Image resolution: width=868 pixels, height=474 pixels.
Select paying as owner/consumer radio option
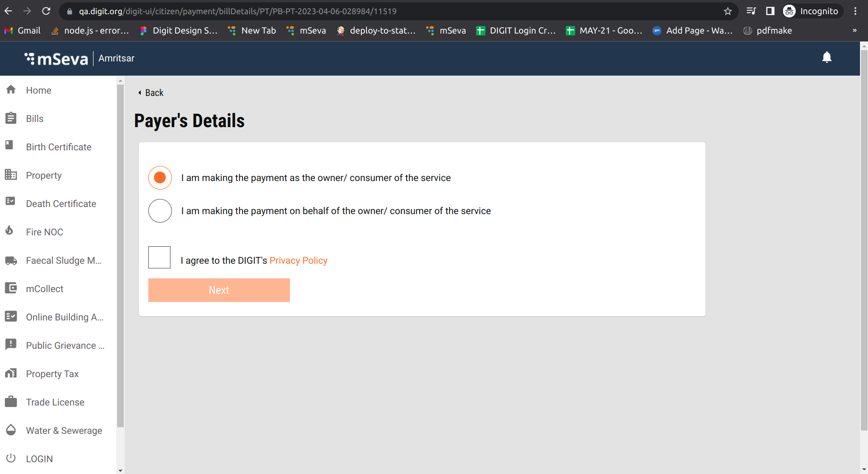click(x=160, y=178)
